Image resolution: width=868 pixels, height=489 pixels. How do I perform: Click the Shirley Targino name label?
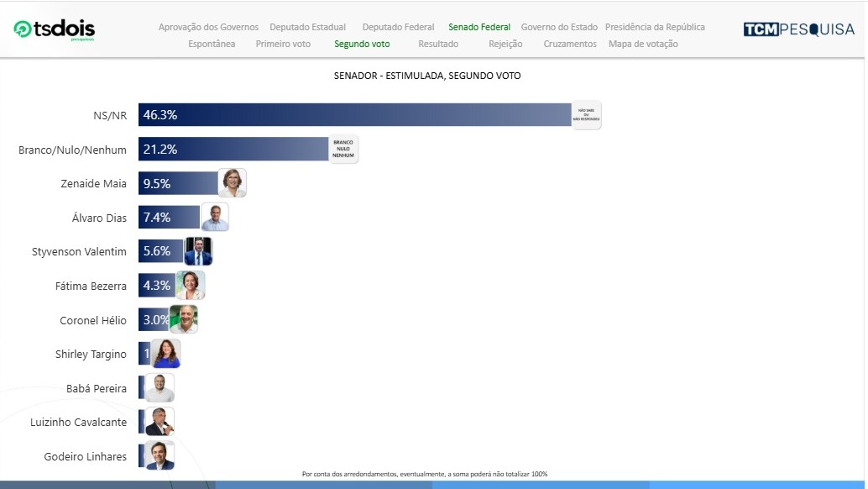[x=91, y=355]
